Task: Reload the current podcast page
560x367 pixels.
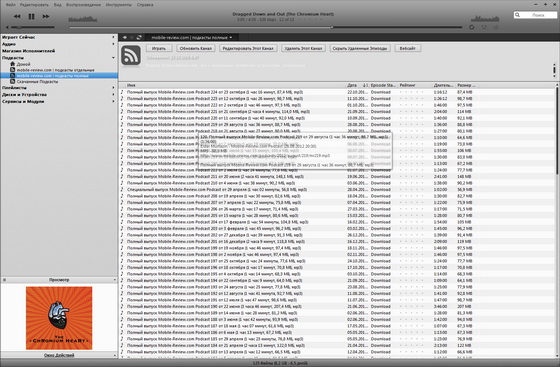Action: tap(139, 37)
